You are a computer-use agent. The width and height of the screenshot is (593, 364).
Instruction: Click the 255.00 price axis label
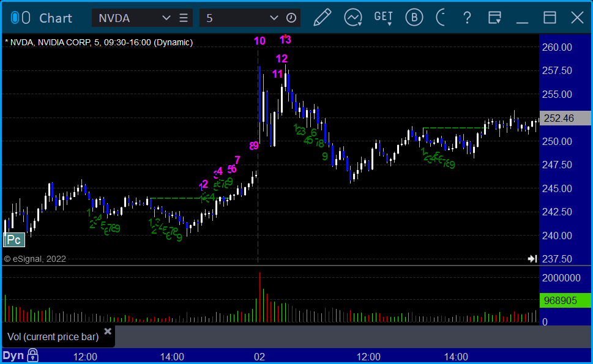(x=557, y=94)
